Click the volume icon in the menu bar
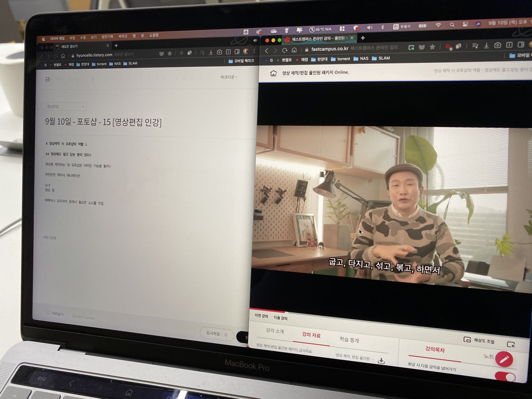The image size is (532, 399). pos(369,28)
